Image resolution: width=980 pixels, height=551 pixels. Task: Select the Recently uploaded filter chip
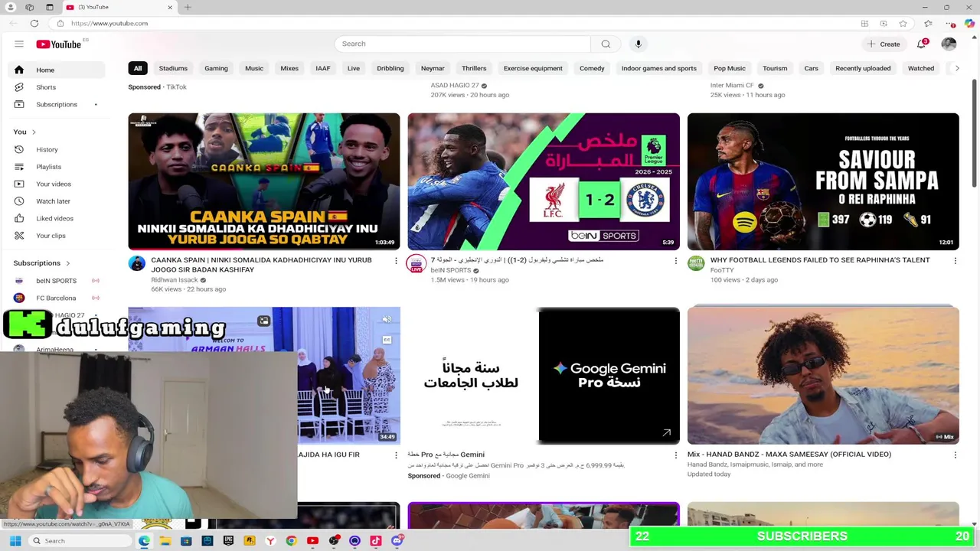863,68
